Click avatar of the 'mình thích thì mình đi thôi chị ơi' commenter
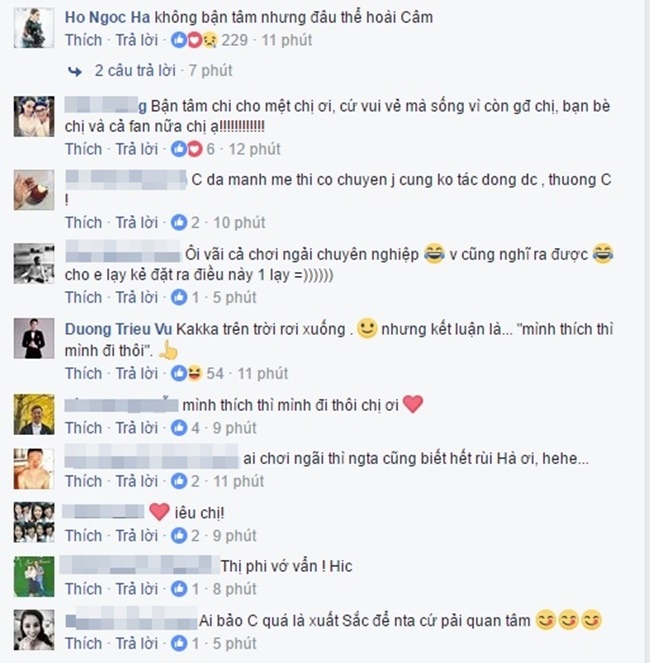This screenshot has width=650, height=663. pos(34,414)
